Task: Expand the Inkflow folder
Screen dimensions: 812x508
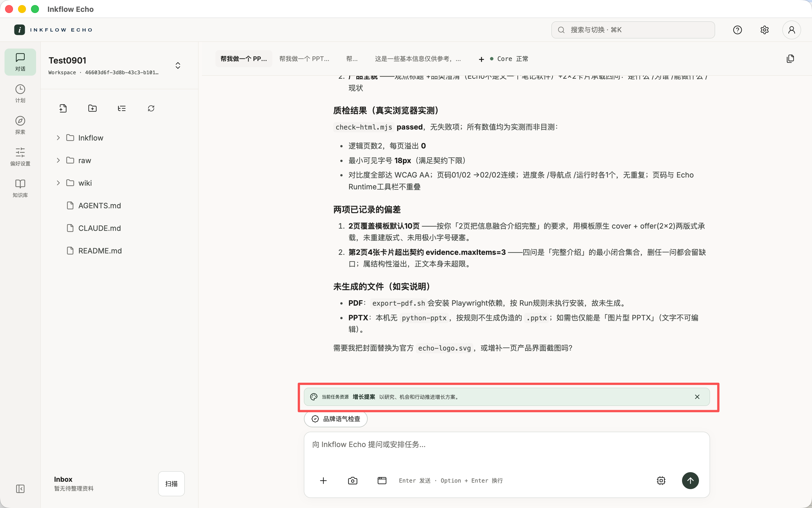Action: (58, 138)
